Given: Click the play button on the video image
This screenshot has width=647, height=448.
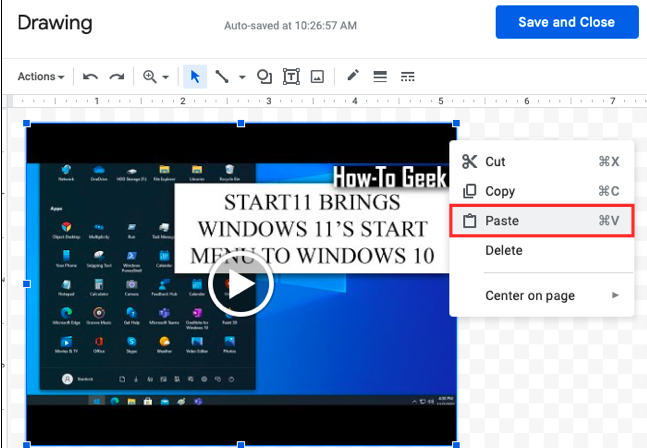Looking at the screenshot, I should click(x=241, y=284).
